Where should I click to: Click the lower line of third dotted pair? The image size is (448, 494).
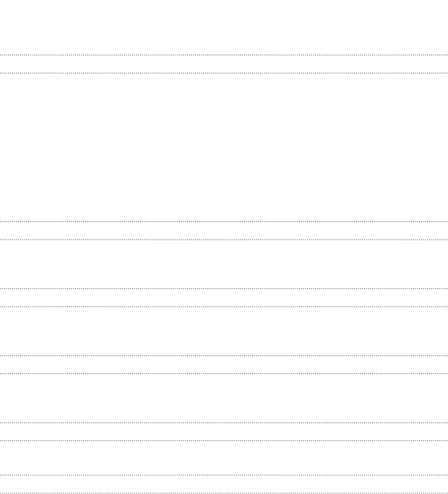coord(224,307)
